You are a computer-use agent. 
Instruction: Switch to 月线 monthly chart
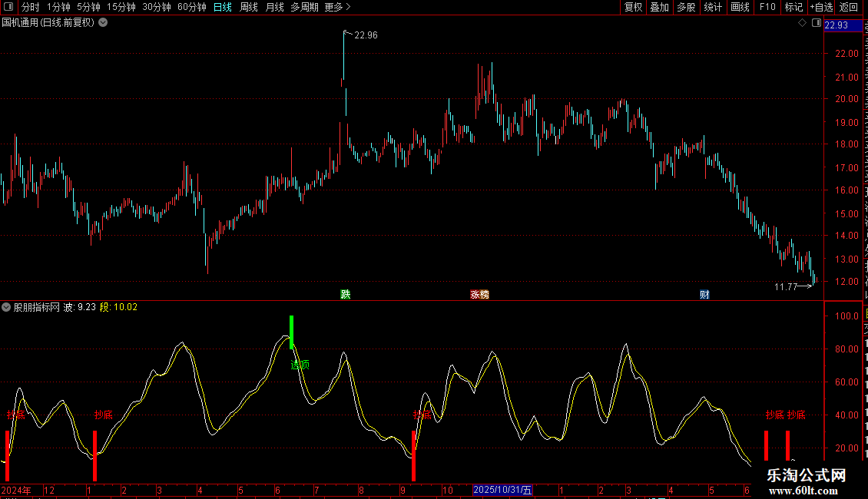(x=274, y=7)
